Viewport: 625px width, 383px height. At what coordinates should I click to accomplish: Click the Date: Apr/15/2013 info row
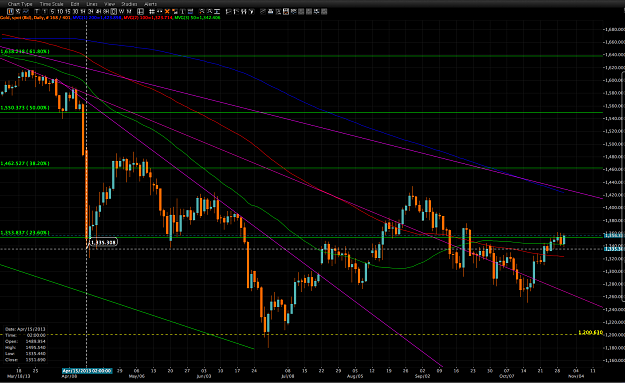pyautogui.click(x=26, y=329)
